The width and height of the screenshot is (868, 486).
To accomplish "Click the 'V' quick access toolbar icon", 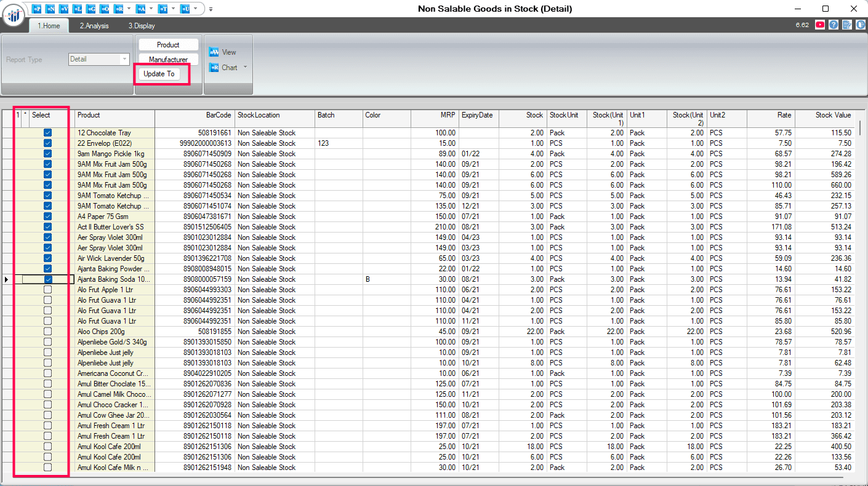I will [x=64, y=9].
